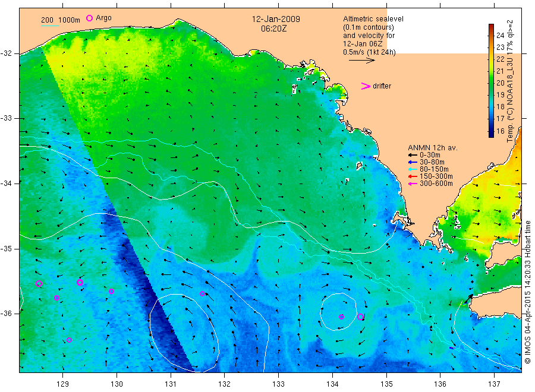This screenshot has width=535, height=392.
Task: Click the 'Altimetric sealevel' caption
Action: tap(373, 19)
